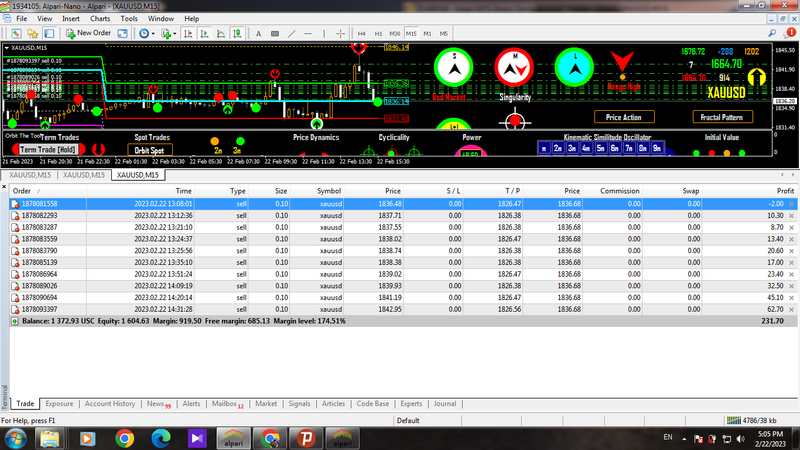Click the Fractal Pattern chart button

(722, 117)
